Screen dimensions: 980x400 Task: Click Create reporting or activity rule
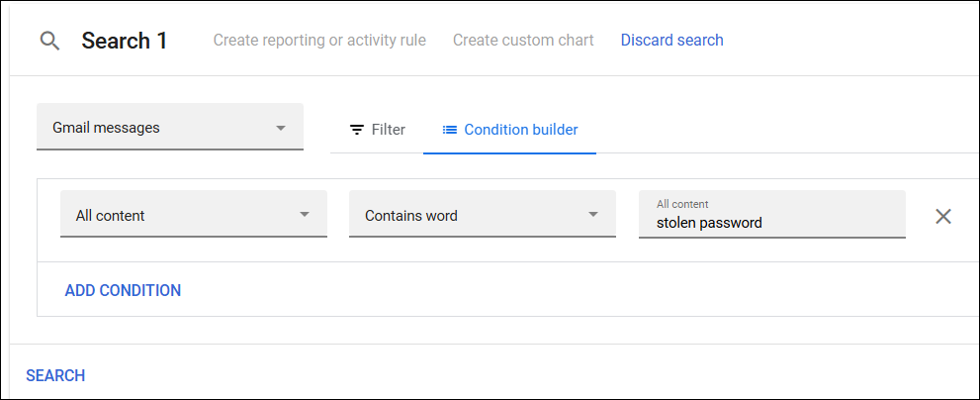pyautogui.click(x=319, y=41)
